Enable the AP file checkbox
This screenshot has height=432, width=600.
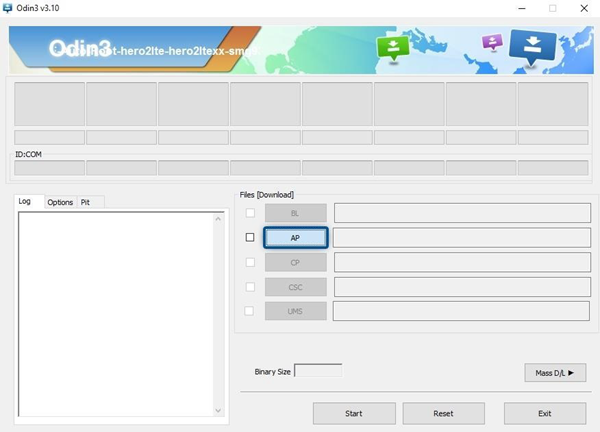pyautogui.click(x=250, y=238)
